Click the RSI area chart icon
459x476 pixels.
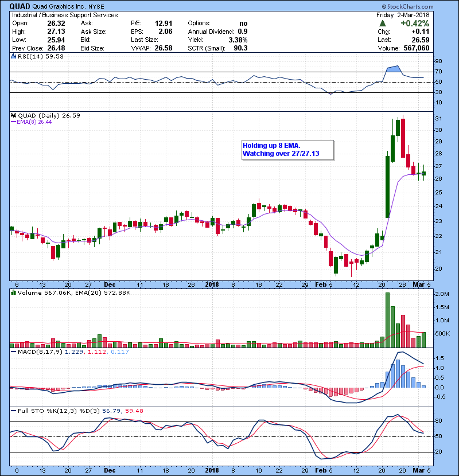point(13,56)
